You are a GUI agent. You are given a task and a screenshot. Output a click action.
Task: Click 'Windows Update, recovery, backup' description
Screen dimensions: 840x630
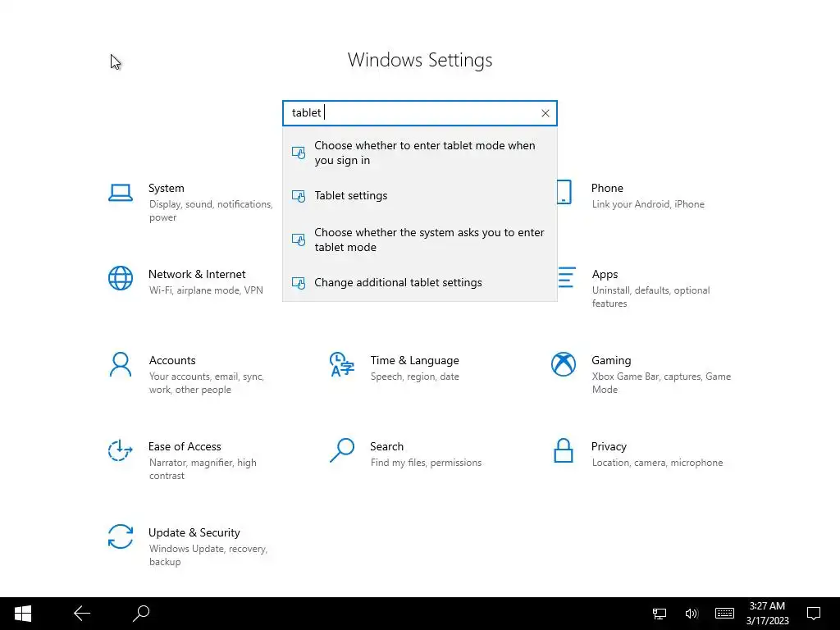[x=208, y=555]
